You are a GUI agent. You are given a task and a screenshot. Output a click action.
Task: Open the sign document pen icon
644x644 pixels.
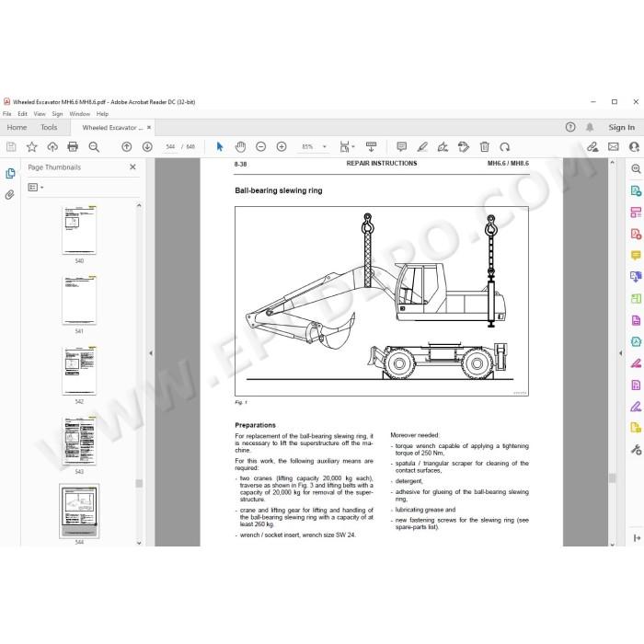(443, 146)
